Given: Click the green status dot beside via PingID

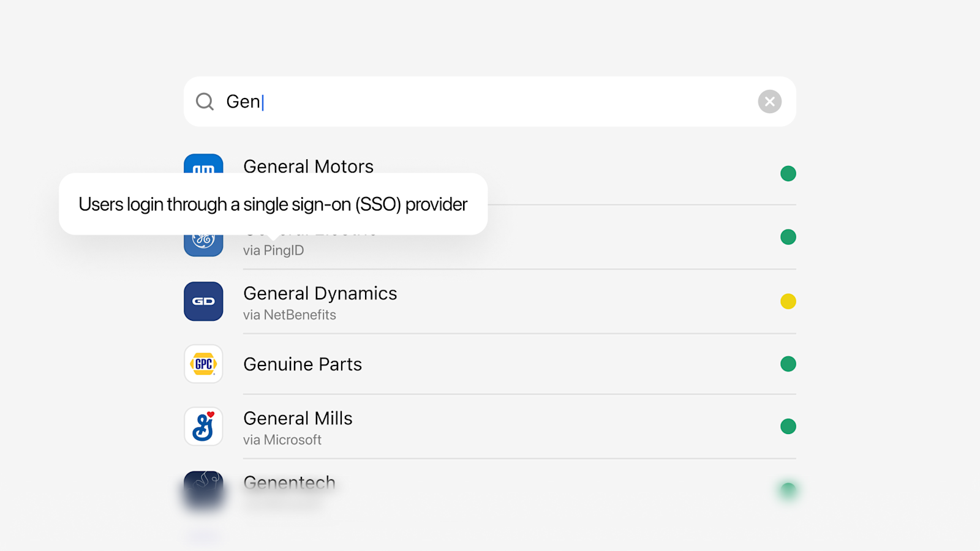Looking at the screenshot, I should click(788, 237).
